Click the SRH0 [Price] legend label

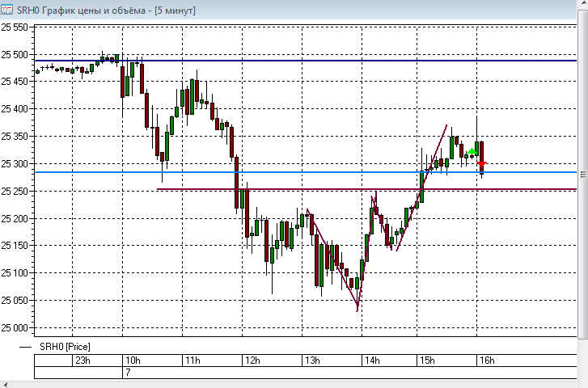pyautogui.click(x=65, y=347)
